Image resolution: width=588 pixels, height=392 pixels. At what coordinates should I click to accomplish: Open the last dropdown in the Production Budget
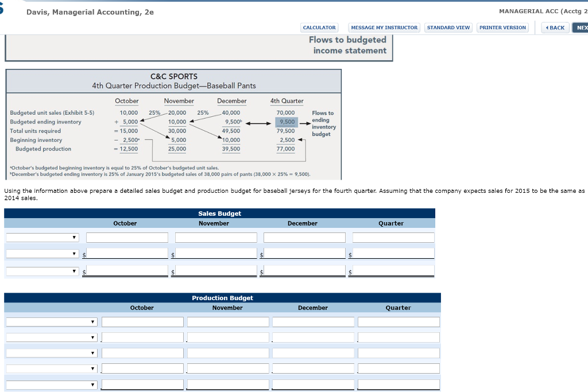click(51, 384)
